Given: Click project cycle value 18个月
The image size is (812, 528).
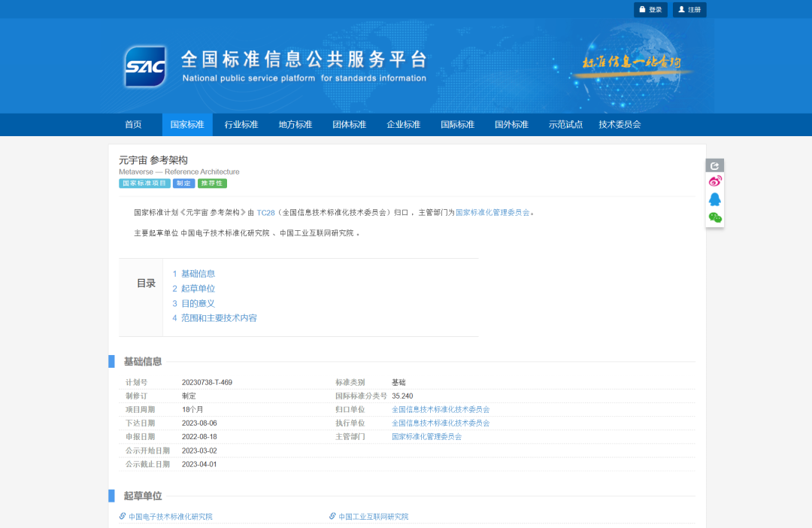Looking at the screenshot, I should (x=192, y=409).
